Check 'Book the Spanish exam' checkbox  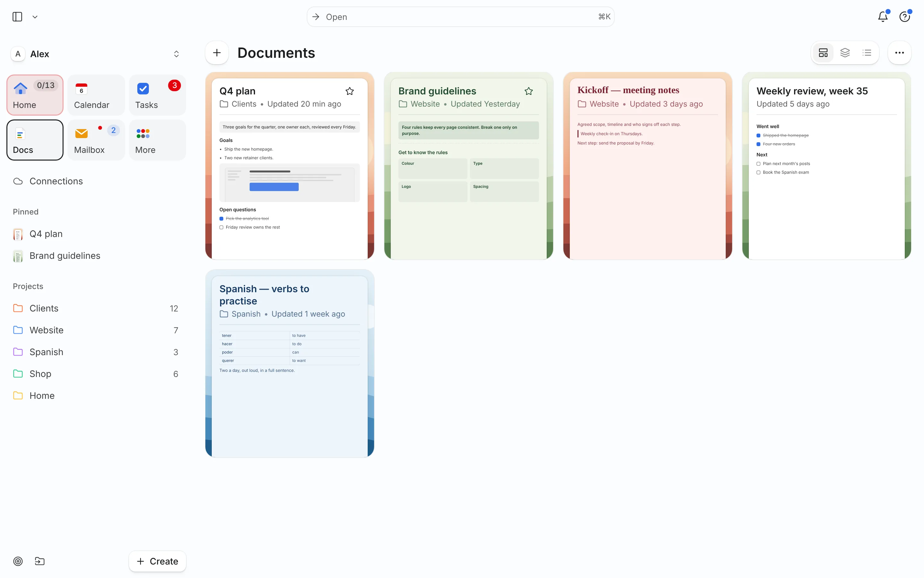coord(758,172)
